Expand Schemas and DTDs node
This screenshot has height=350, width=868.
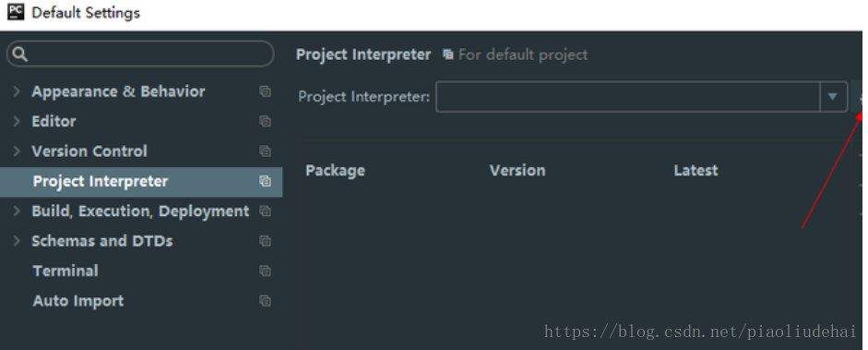pos(17,241)
